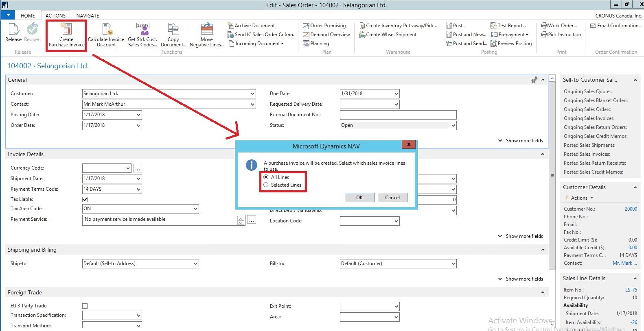The width and height of the screenshot is (644, 331).
Task: Open Incoming Document dropdown
Action: (x=256, y=44)
